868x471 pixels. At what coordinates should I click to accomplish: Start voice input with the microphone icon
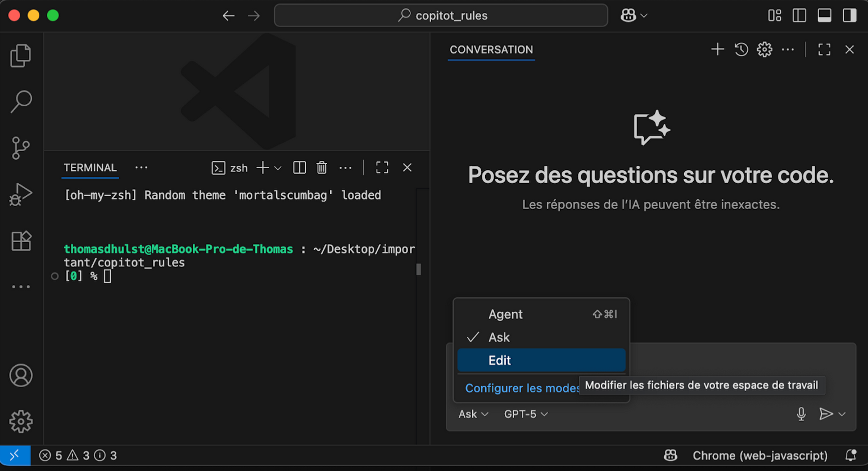click(801, 414)
